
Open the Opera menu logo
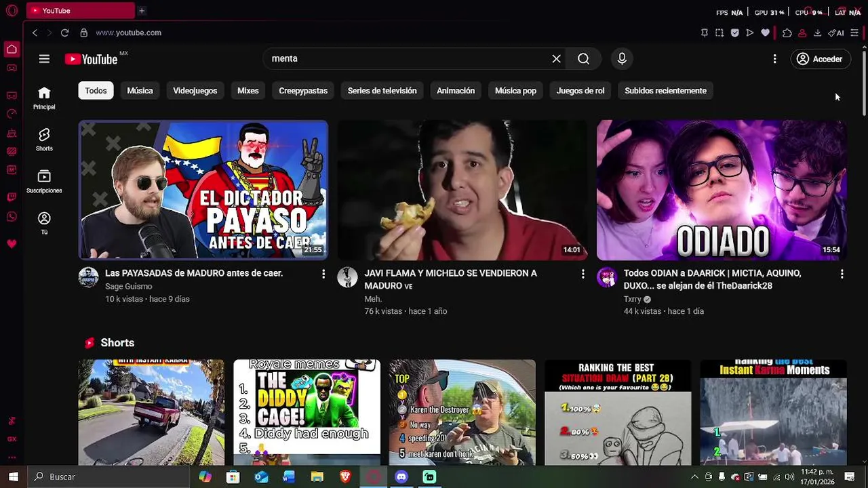pos(12,11)
